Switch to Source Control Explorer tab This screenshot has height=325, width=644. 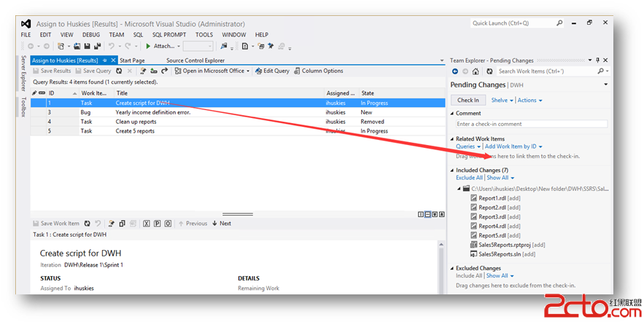tap(195, 60)
